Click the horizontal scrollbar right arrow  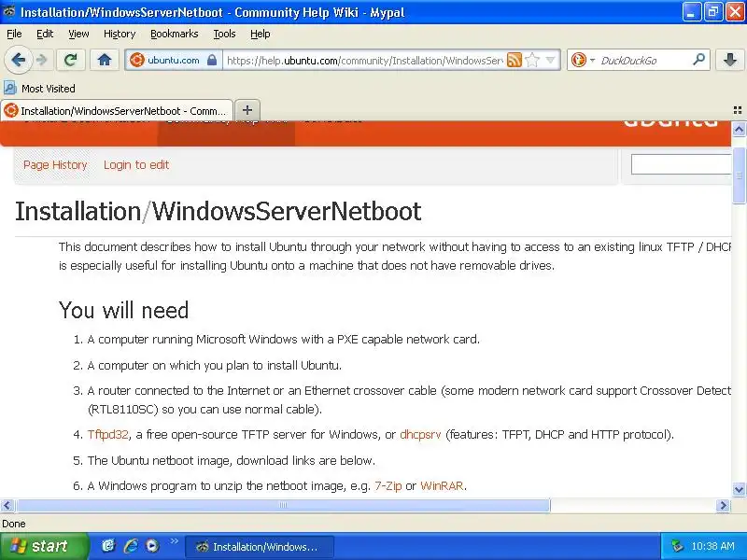(723, 505)
